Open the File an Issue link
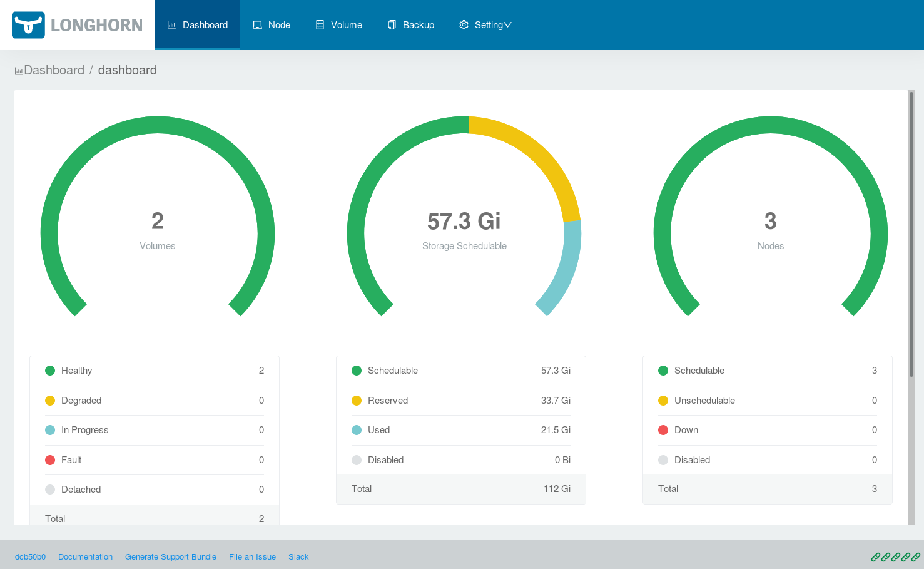 (x=252, y=557)
